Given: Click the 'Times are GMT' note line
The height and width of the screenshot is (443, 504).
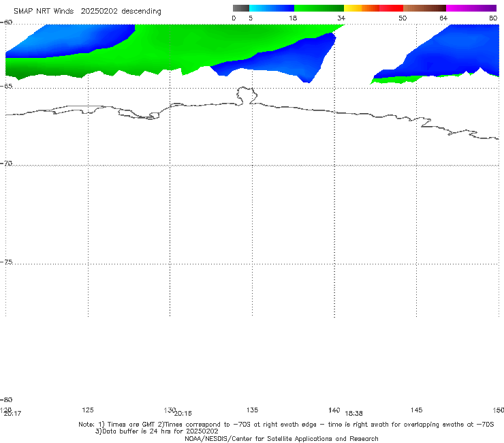Looking at the screenshot, I should coord(286,425).
